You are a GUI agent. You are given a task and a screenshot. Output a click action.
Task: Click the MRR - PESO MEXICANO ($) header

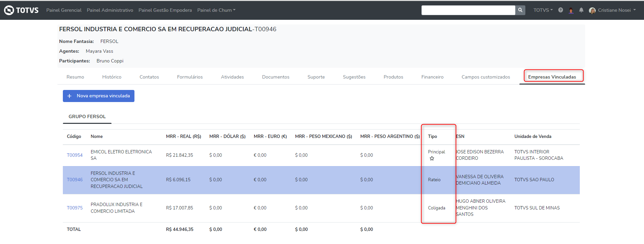click(324, 136)
